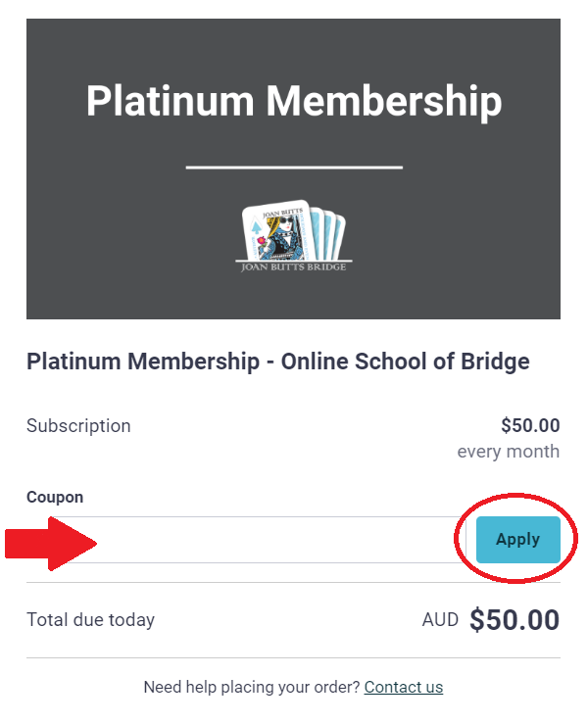588x724 pixels.
Task: Click the Platinum Membership - Online School of Bridge title
Action: [277, 362]
